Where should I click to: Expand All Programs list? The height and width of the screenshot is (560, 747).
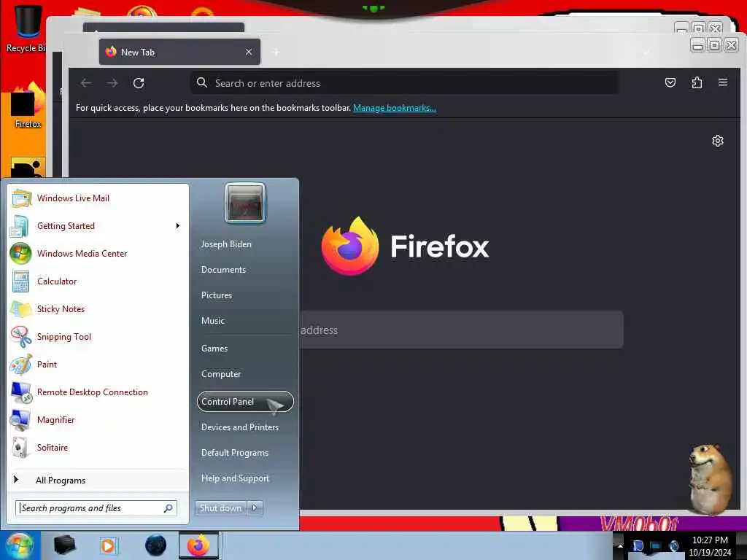[61, 481]
